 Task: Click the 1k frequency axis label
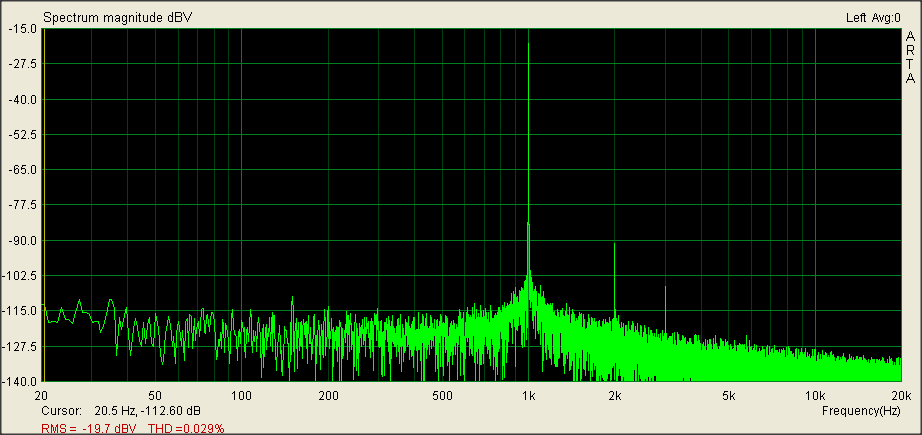[x=528, y=394]
